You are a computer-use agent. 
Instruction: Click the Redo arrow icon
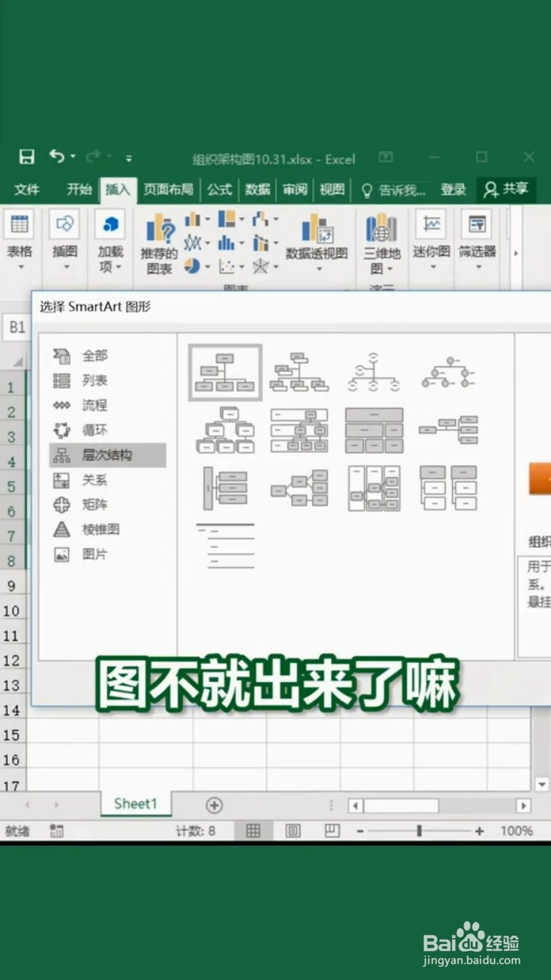pos(93,157)
